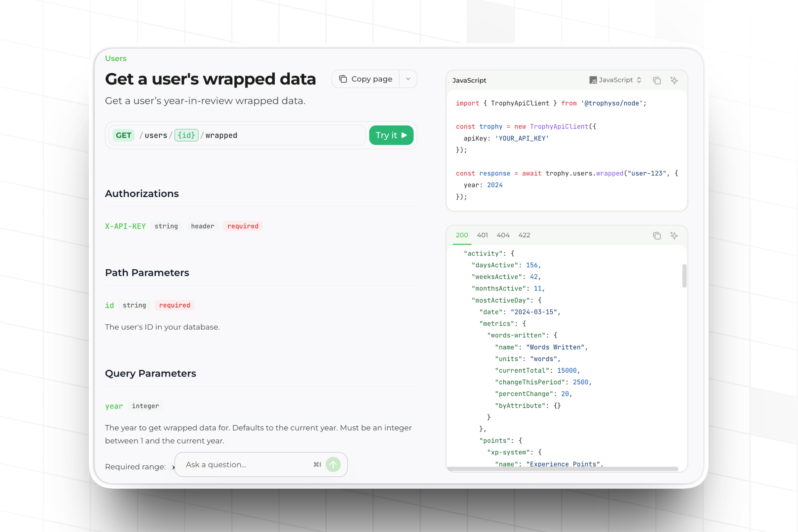Image resolution: width=798 pixels, height=532 pixels.
Task: Click the 'YOUR_API_KEY' string in code
Action: tap(522, 138)
